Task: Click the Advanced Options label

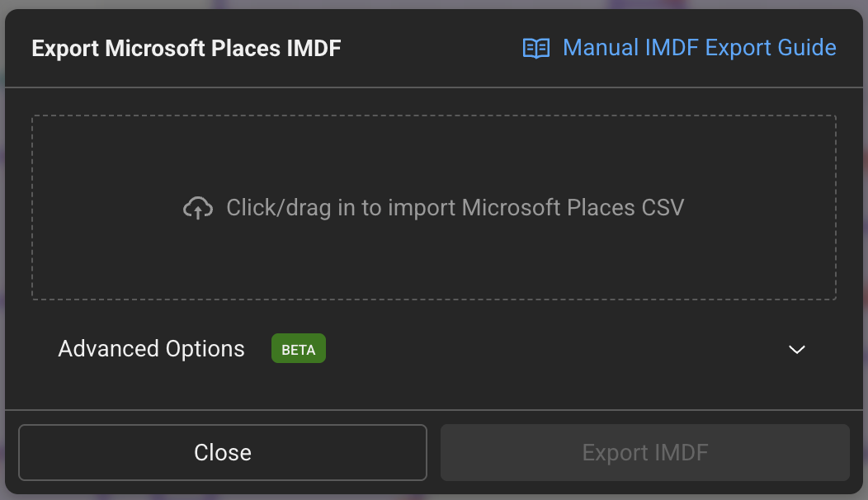Action: click(x=151, y=348)
